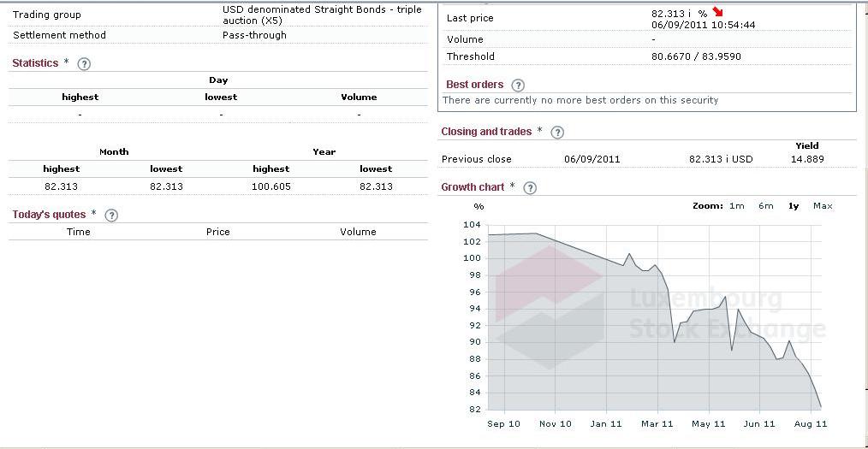
Task: Open the Growth chart help icon
Action: pos(530,187)
